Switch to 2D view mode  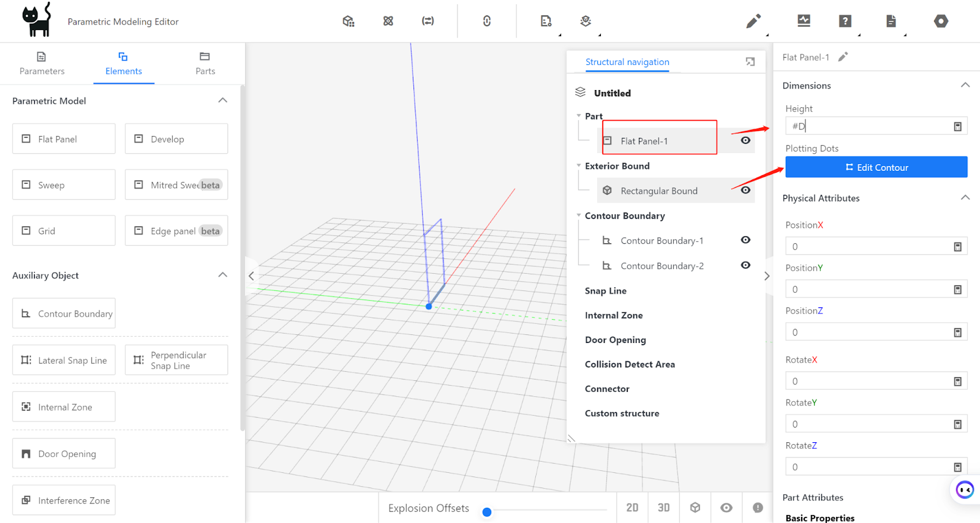tap(632, 508)
